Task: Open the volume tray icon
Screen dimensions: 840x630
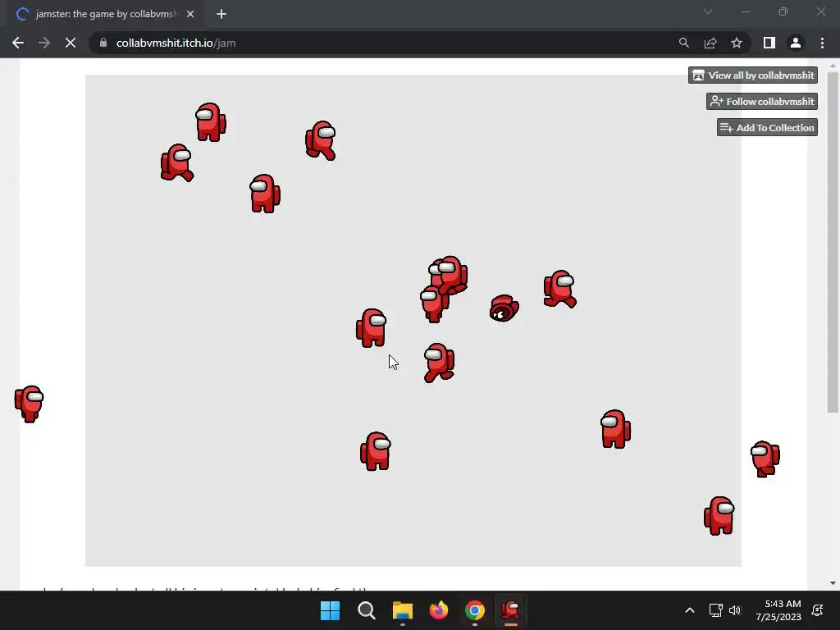Action: pos(735,610)
